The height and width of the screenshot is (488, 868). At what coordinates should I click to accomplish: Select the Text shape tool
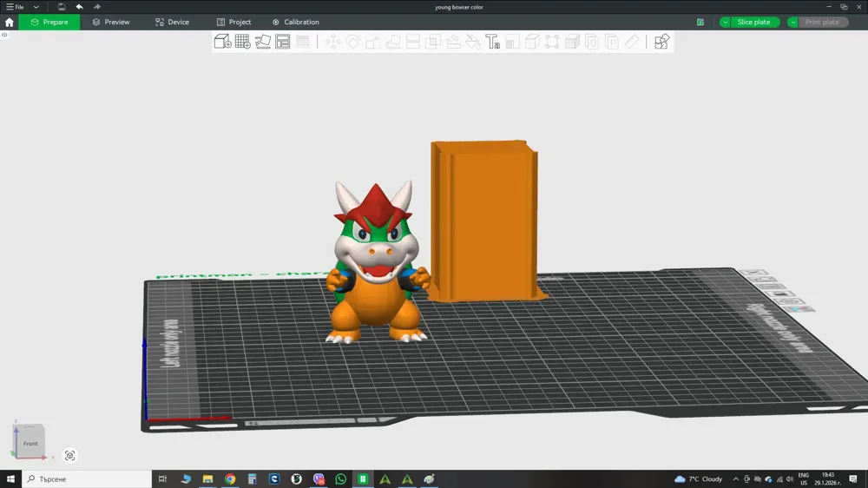click(493, 42)
